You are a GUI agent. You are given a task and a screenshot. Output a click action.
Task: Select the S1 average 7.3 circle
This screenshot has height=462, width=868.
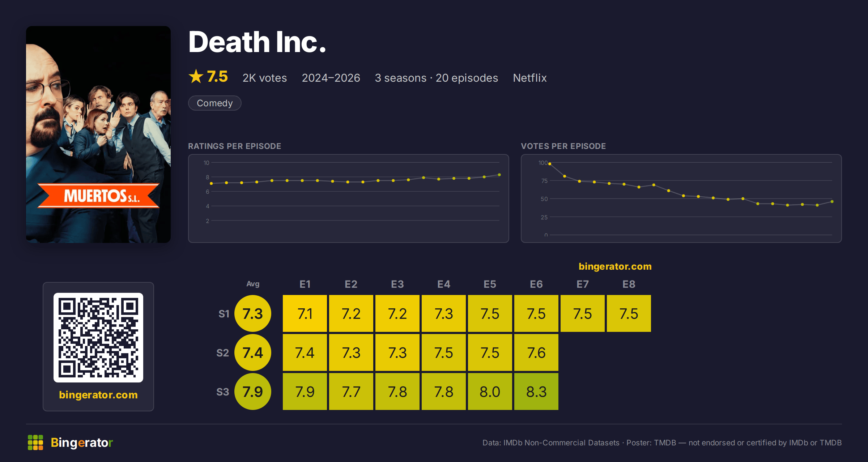pos(253,313)
